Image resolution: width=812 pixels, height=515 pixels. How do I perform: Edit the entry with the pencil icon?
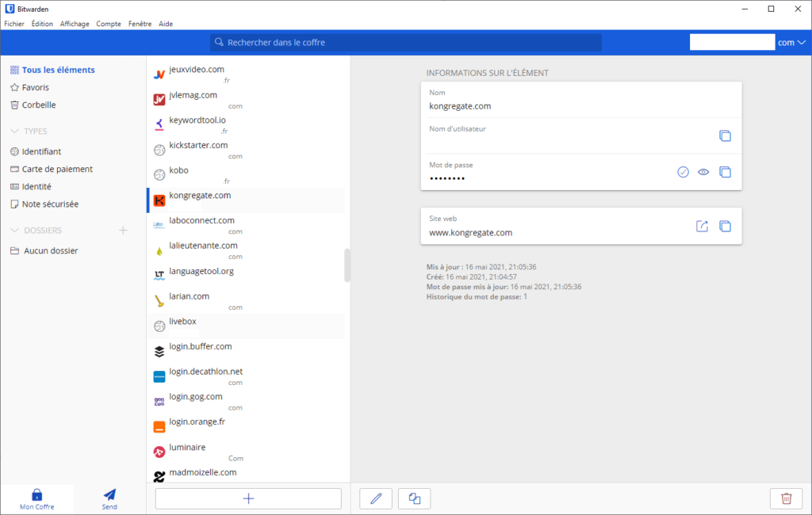click(375, 498)
